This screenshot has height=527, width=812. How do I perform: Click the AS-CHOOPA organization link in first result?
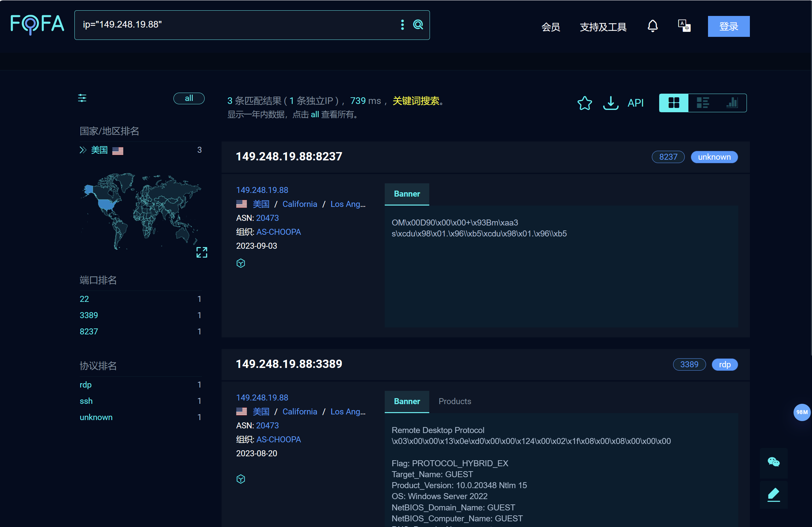[278, 232]
